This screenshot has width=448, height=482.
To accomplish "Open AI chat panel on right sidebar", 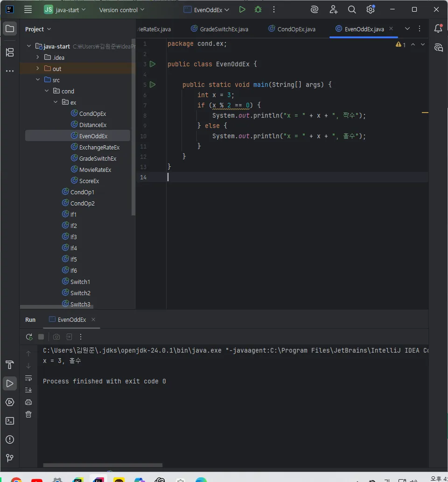I will point(439,48).
